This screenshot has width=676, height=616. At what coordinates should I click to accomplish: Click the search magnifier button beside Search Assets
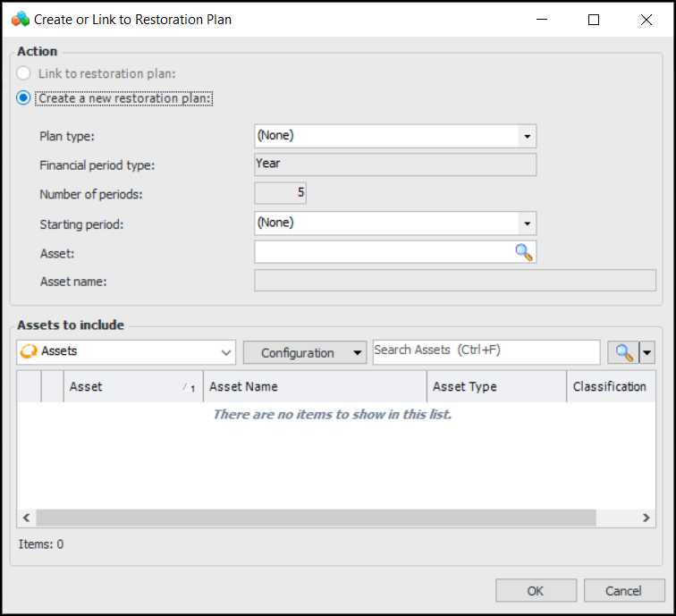622,352
